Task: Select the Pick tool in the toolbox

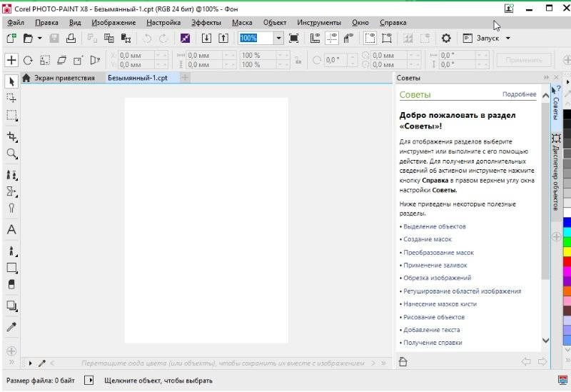Action: pyautogui.click(x=11, y=81)
